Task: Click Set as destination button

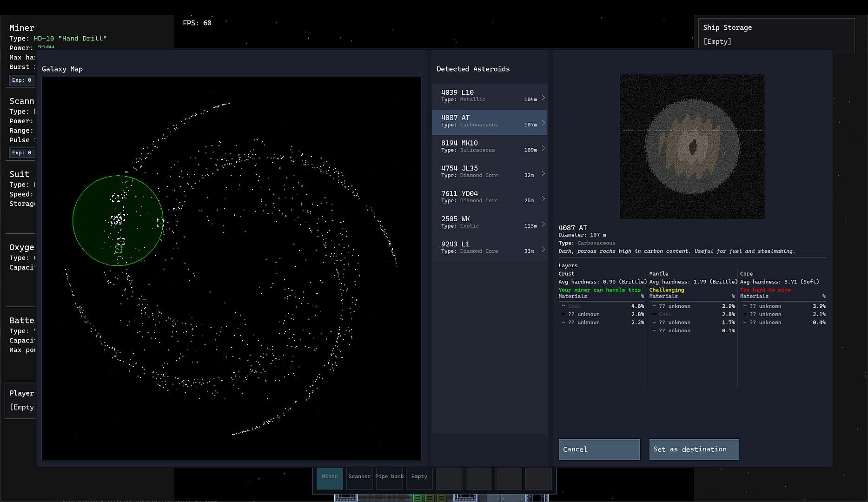Action: (694, 449)
